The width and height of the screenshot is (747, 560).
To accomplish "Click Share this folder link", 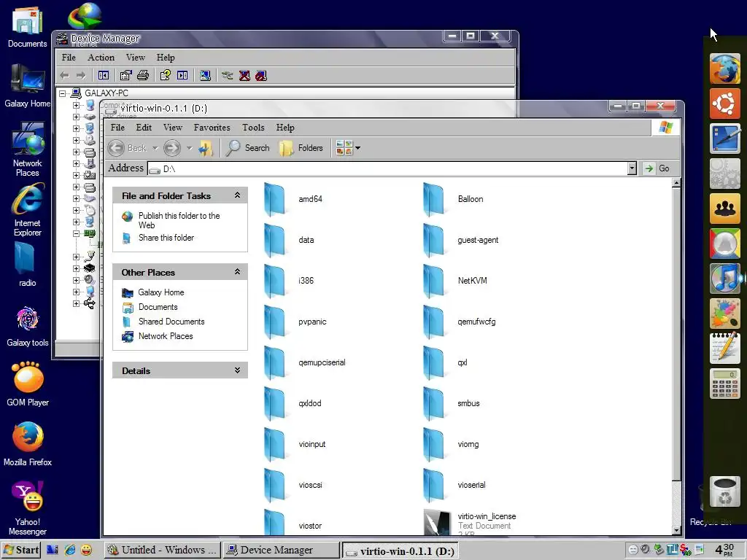I will (x=166, y=238).
